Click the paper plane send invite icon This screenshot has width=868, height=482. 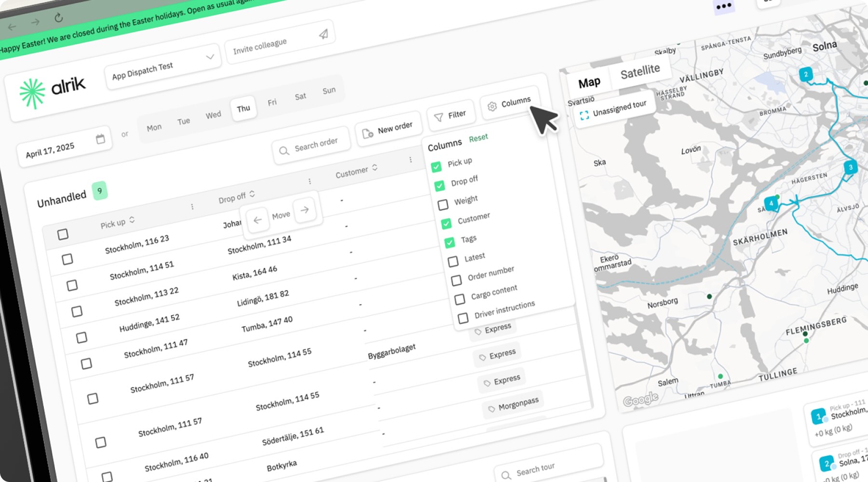[324, 34]
